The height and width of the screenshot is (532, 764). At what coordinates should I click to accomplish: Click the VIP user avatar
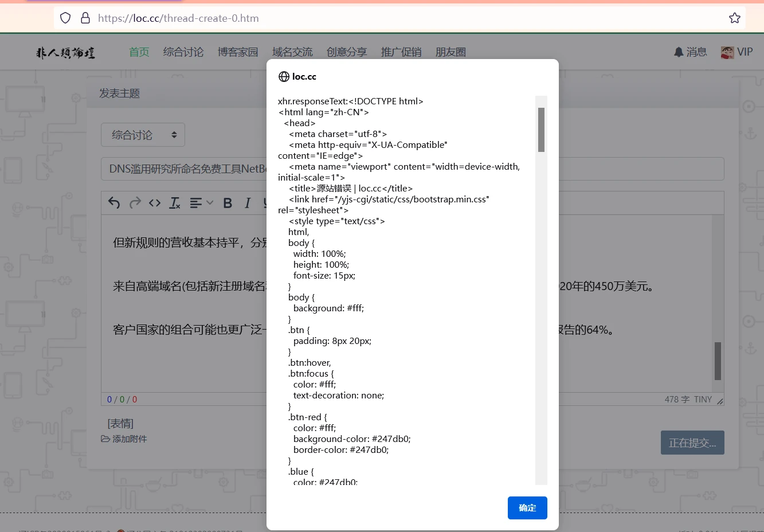click(727, 52)
